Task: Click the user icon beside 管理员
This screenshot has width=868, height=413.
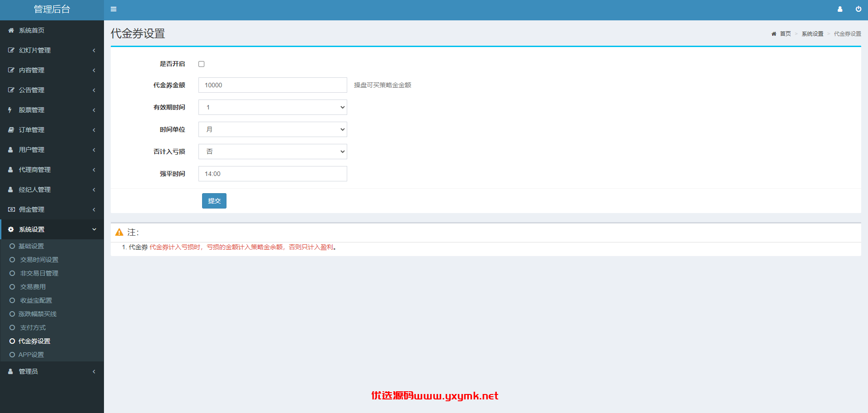Action: pos(10,371)
